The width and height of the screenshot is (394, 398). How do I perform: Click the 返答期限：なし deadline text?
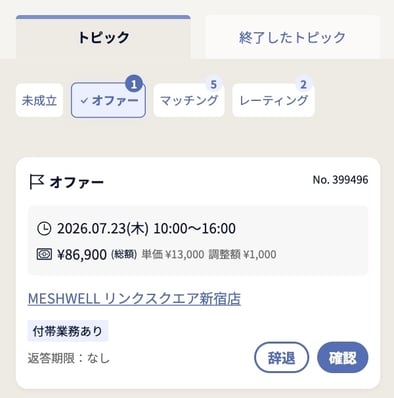[x=69, y=358]
